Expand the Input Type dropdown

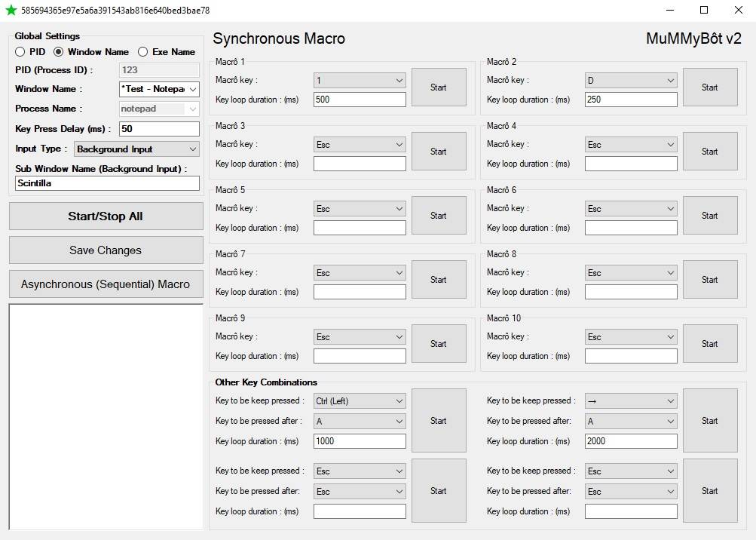(193, 149)
